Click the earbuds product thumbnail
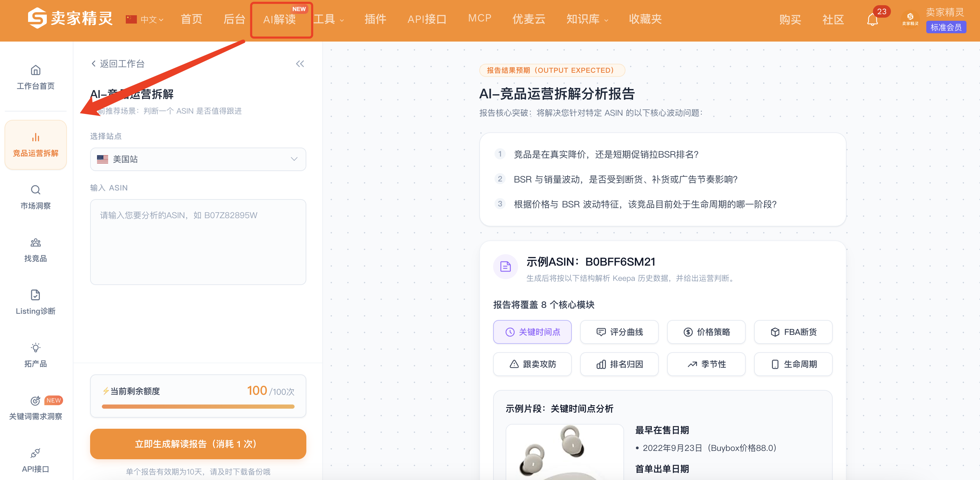The height and width of the screenshot is (480, 980). [x=565, y=452]
